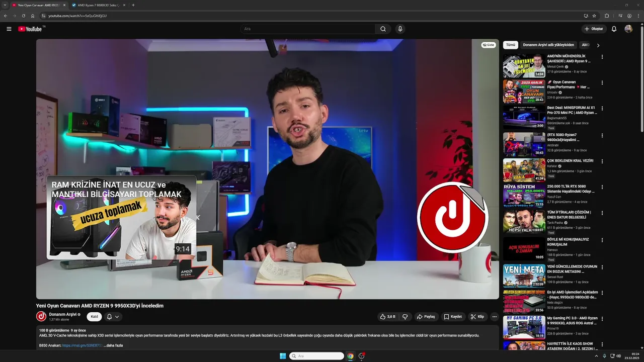Image resolution: width=644 pixels, height=362 pixels.
Task: Open options for the 250.000 TL'lik RTX 5080 video
Action: coord(602,187)
